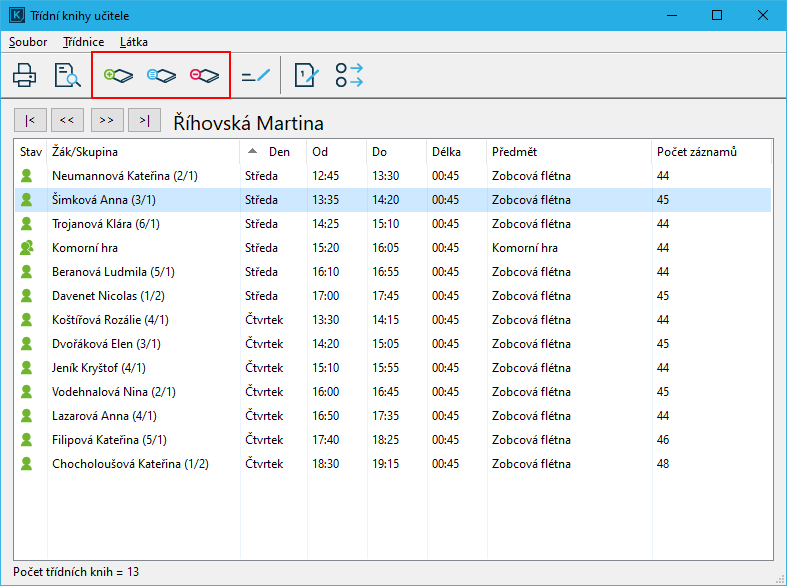Click the Print toolbar icon
787x586 pixels.
point(25,75)
